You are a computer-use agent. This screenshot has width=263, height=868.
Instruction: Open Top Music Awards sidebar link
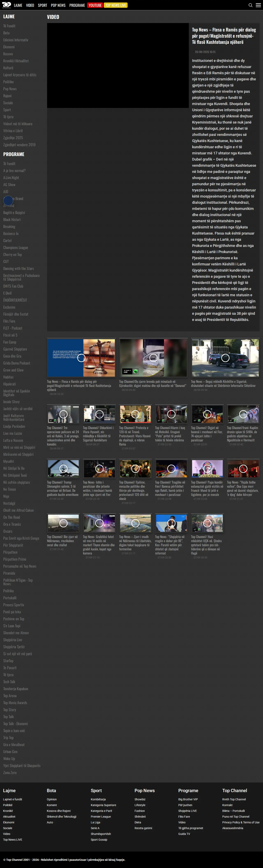coord(15,703)
